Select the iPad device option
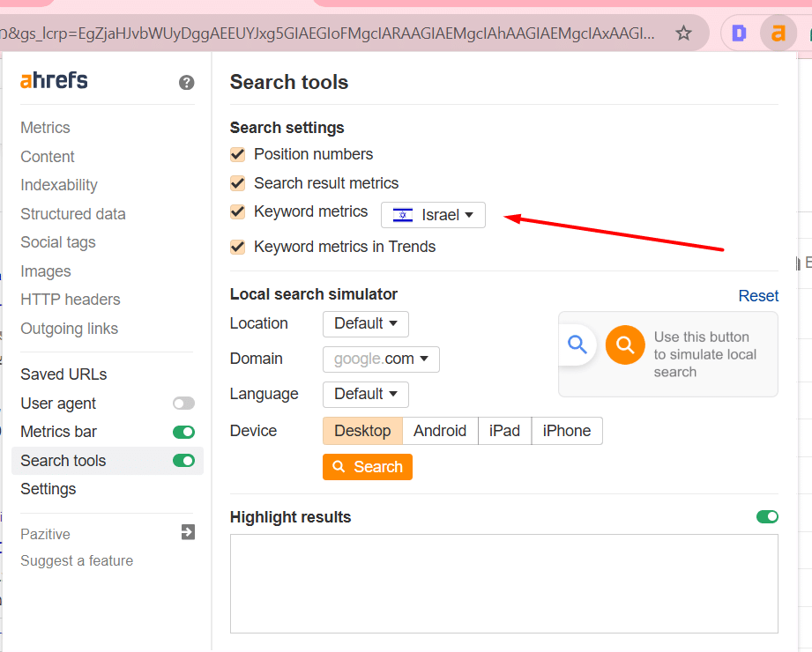The image size is (812, 652). pyautogui.click(x=505, y=431)
